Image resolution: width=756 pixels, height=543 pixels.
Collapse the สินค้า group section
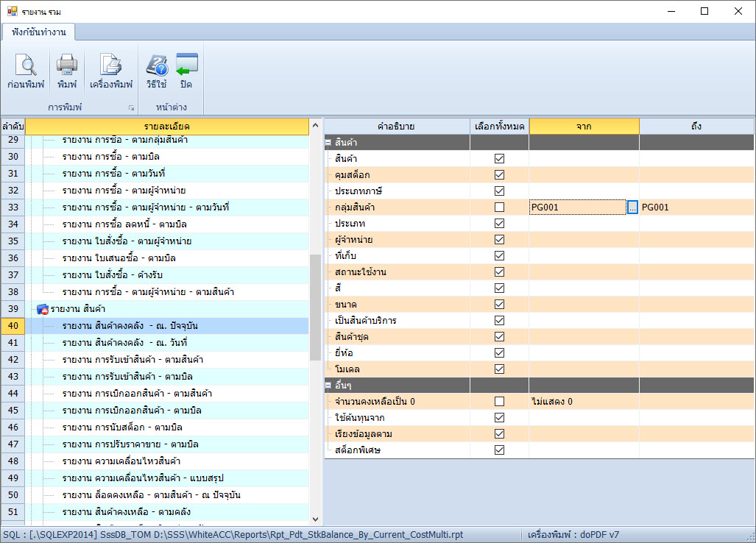(x=328, y=143)
